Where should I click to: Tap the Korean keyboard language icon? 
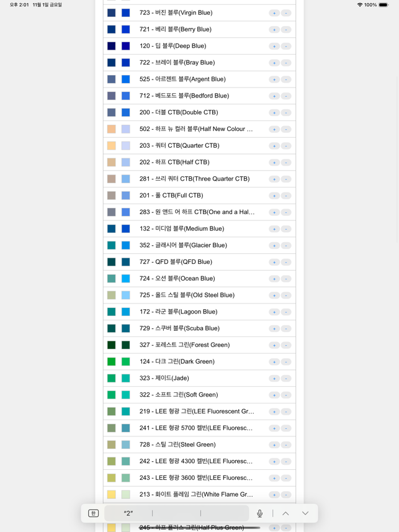(x=93, y=513)
